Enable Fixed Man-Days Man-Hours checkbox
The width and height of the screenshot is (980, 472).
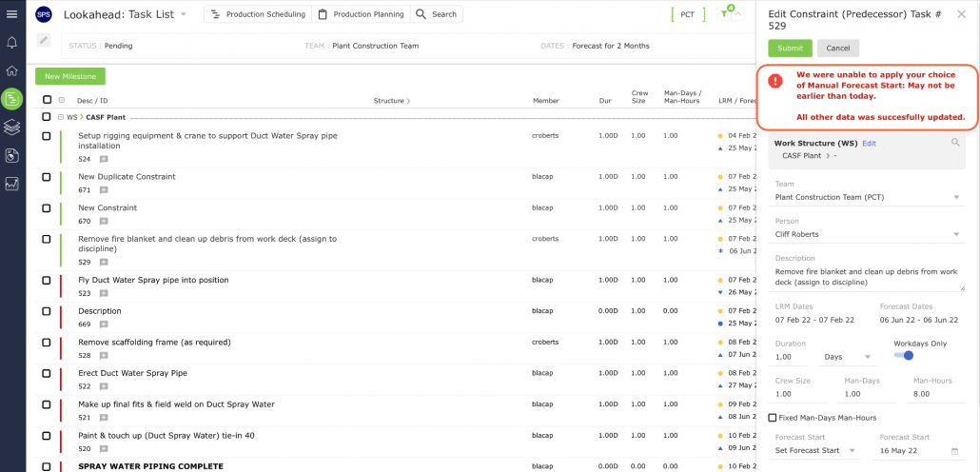773,418
